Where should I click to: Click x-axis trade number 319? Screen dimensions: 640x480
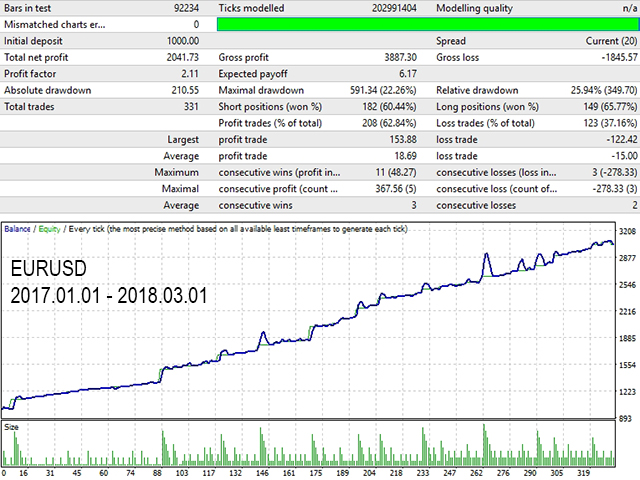click(583, 473)
